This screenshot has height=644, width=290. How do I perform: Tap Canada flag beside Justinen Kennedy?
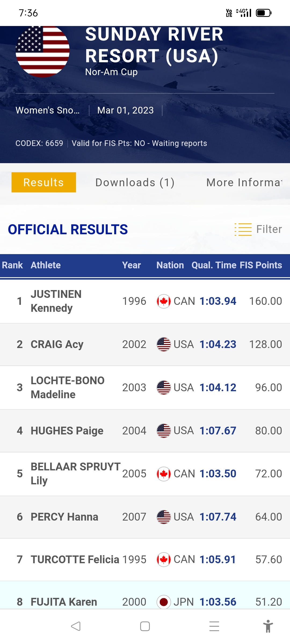coord(164,301)
